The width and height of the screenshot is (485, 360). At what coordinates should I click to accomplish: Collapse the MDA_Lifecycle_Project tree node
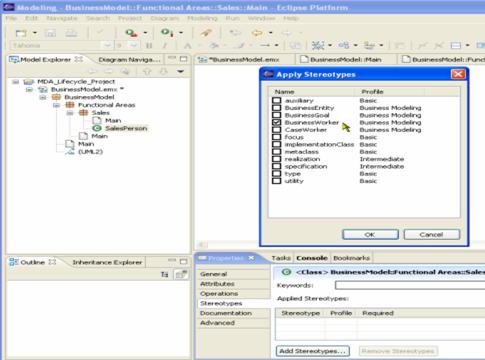point(16,82)
